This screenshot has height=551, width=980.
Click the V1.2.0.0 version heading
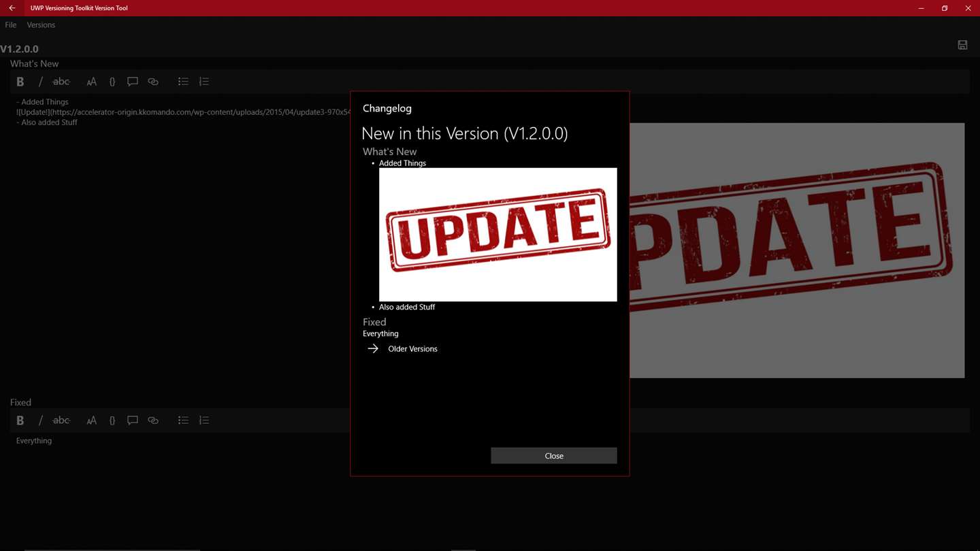tap(20, 49)
